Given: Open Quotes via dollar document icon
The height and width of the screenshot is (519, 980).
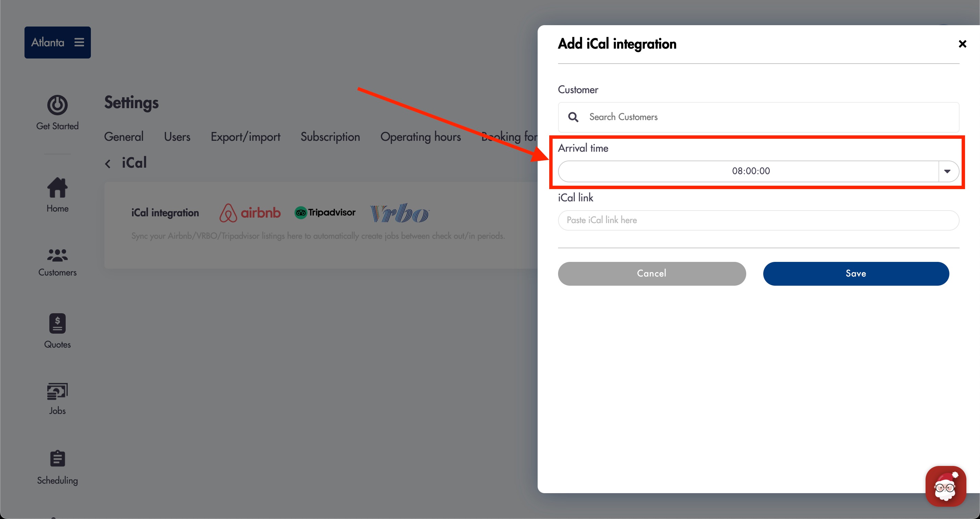Looking at the screenshot, I should coord(58,323).
